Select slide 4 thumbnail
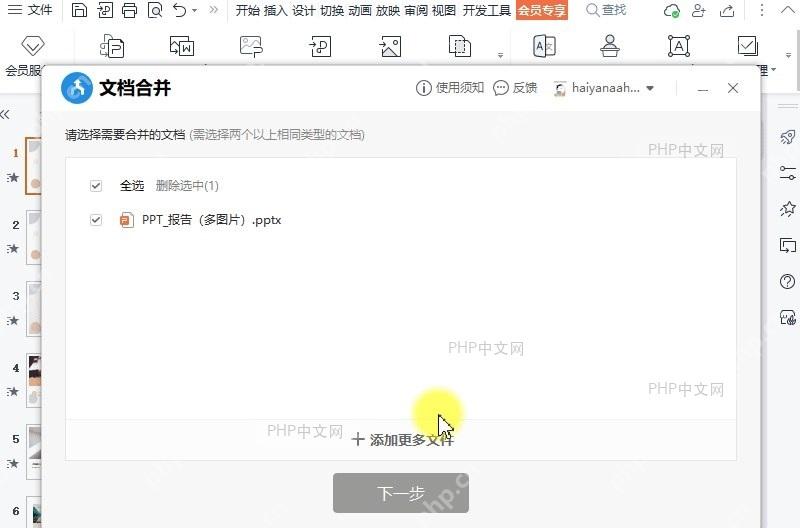 (x=34, y=380)
